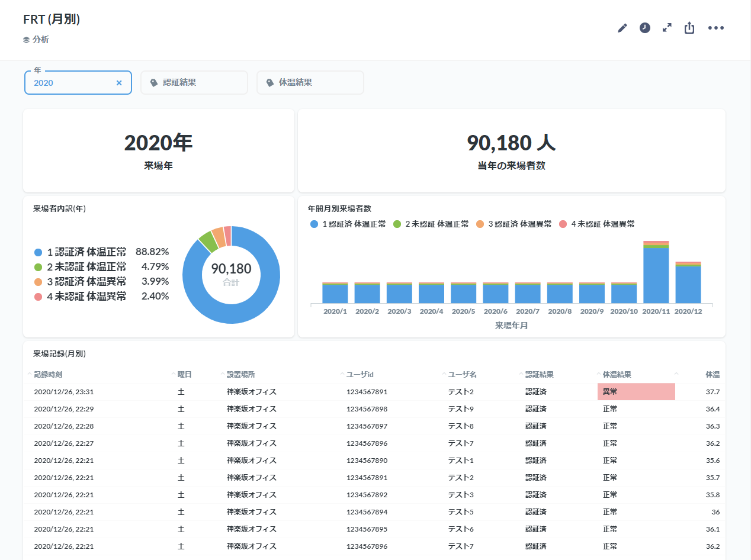Click the 2020/1 bar in the chart

[x=335, y=293]
